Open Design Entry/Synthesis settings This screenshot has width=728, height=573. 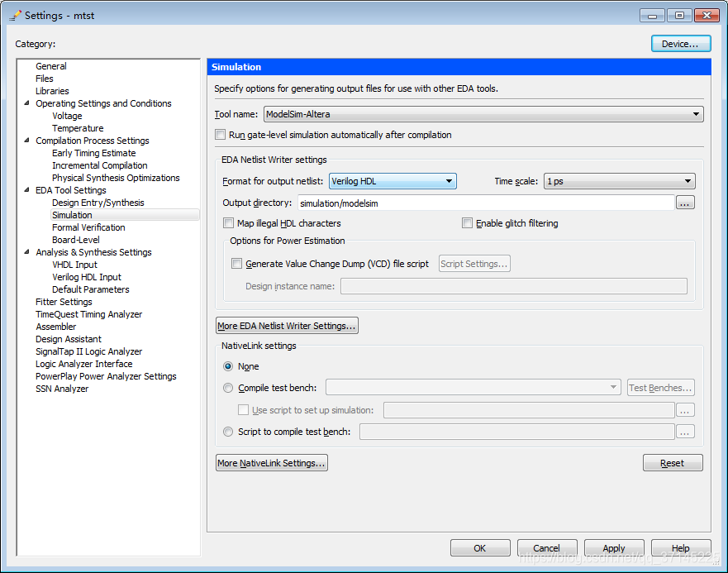pyautogui.click(x=98, y=203)
